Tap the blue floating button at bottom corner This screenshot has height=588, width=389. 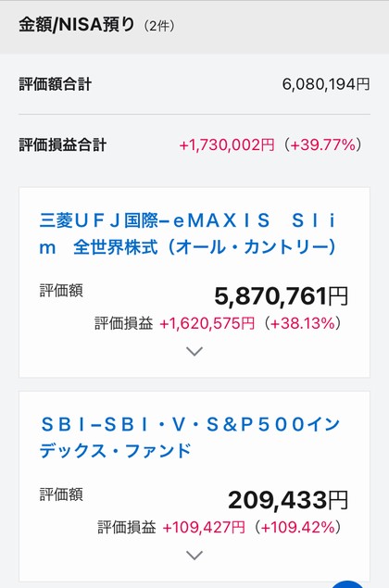tap(348, 584)
